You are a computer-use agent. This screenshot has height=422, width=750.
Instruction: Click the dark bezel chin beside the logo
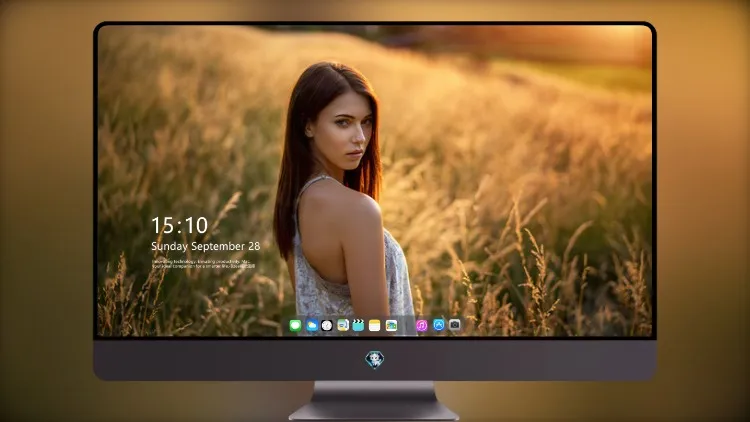click(502, 360)
